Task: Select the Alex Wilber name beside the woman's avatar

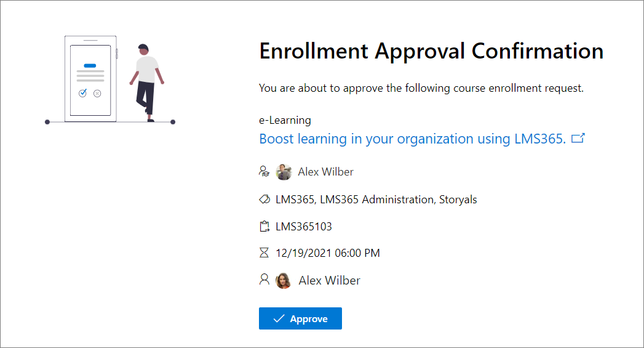Action: [329, 280]
